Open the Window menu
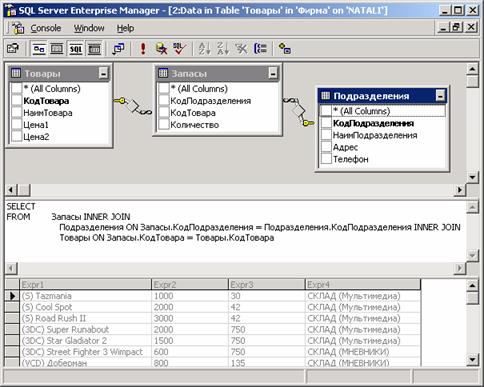The image size is (484, 387). point(89,28)
